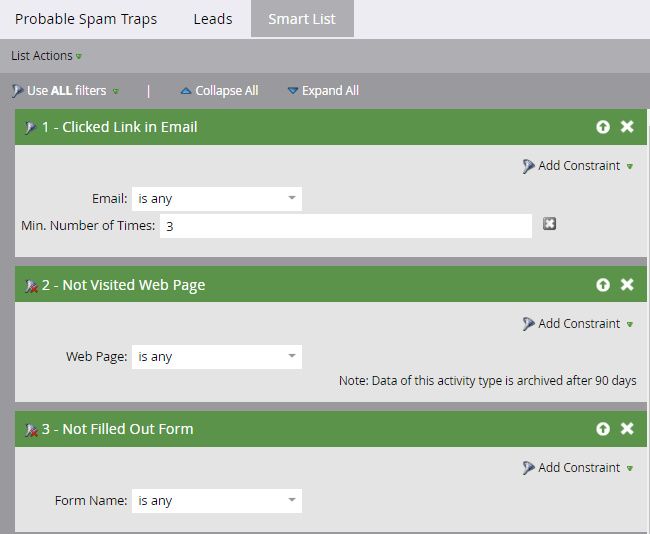650x534 pixels.
Task: Click move-up arrow on Not Visited Web Page
Action: click(603, 285)
